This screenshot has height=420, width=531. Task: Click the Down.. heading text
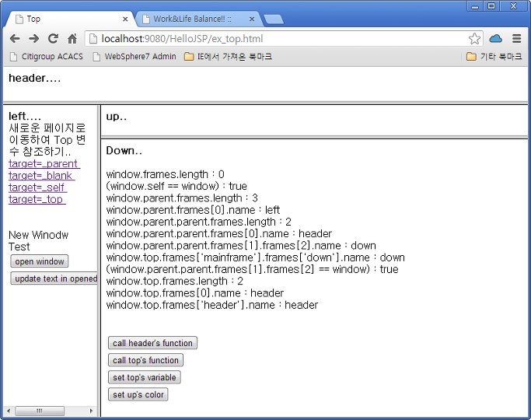(124, 150)
